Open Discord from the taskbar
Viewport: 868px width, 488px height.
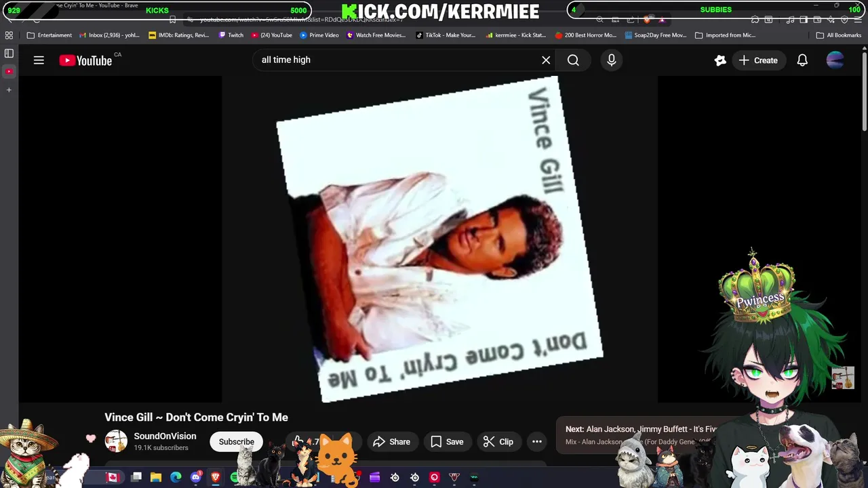click(x=196, y=477)
